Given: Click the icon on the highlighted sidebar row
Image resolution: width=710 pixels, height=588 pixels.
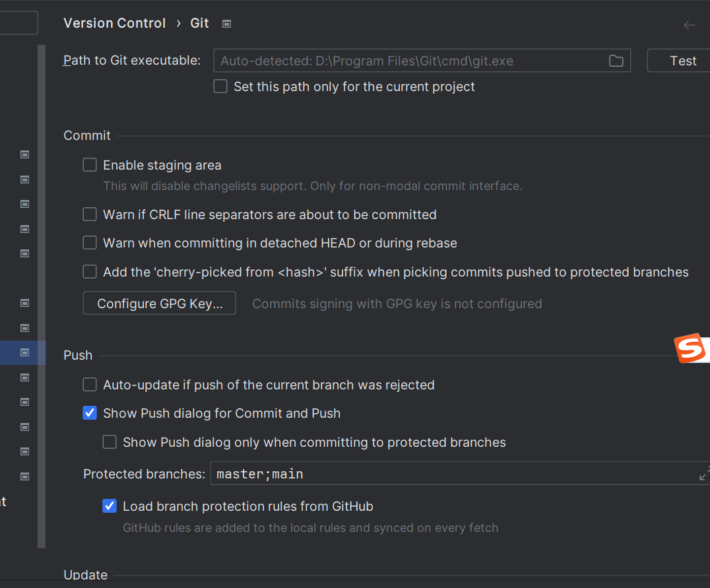Looking at the screenshot, I should (25, 352).
